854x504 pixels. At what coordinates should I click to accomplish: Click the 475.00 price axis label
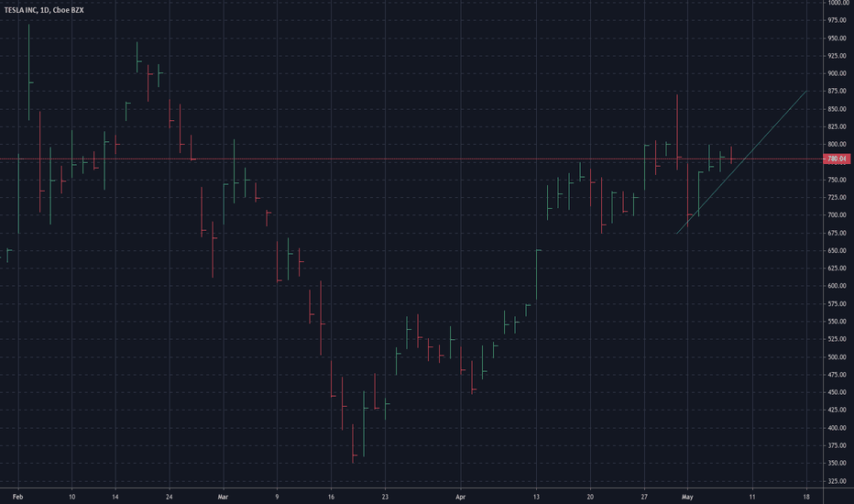pyautogui.click(x=837, y=374)
